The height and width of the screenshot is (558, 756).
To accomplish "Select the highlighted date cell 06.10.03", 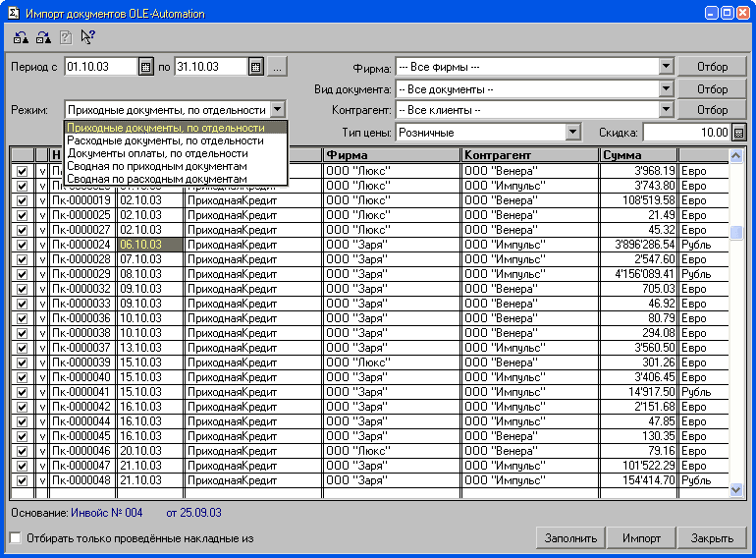I will click(150, 245).
